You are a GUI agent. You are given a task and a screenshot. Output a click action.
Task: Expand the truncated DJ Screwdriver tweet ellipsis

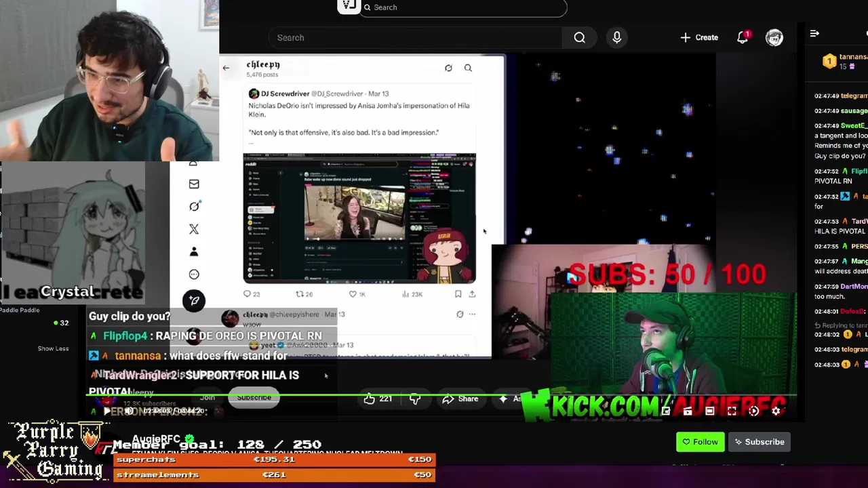(251, 142)
